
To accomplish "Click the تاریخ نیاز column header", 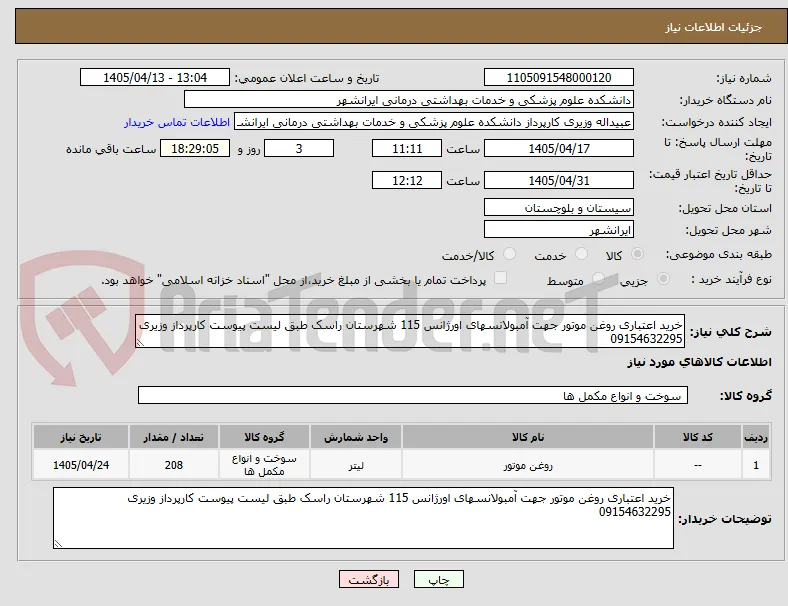I will click(x=81, y=437).
